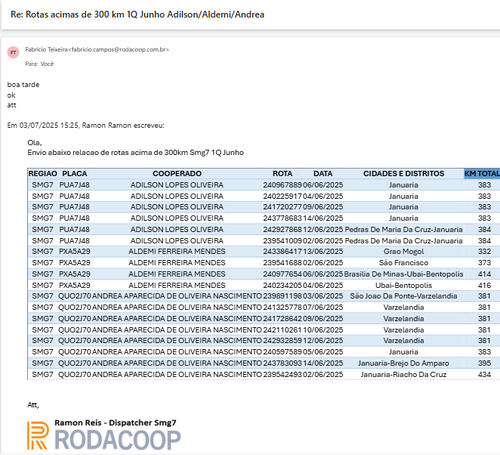
Task: Click the KM total value 434
Action: coord(484,375)
